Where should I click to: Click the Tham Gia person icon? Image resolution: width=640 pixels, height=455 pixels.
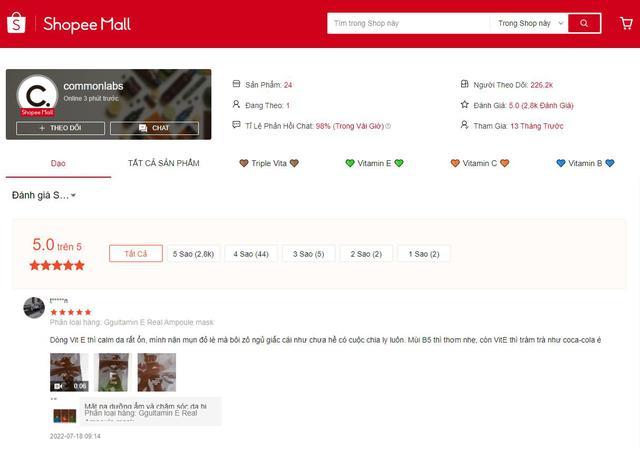click(464, 125)
